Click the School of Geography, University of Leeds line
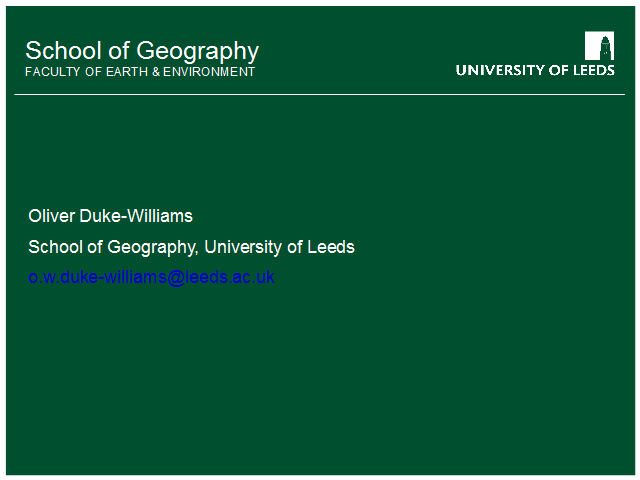Viewport: 640px width, 480px height. tap(191, 247)
